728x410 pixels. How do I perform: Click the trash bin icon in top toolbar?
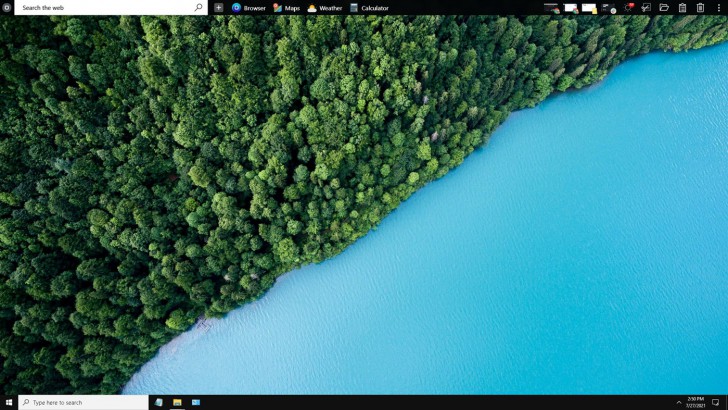pyautogui.click(x=700, y=7)
